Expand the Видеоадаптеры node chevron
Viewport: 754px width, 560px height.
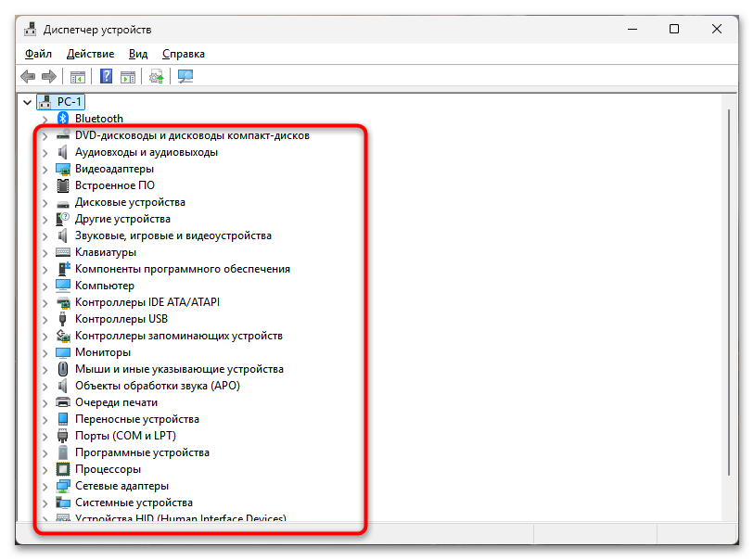45,169
